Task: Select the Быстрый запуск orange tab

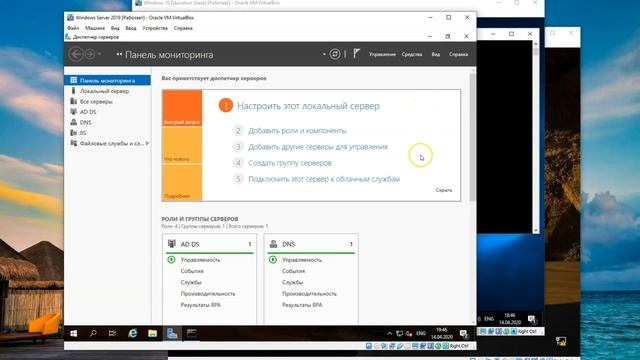Action: click(x=182, y=108)
